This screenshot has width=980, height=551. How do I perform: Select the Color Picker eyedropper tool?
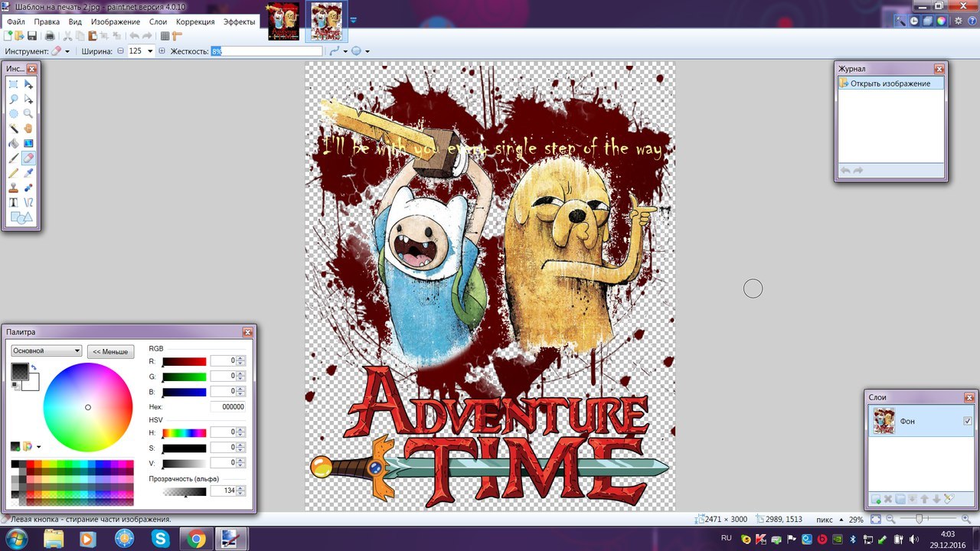click(28, 173)
